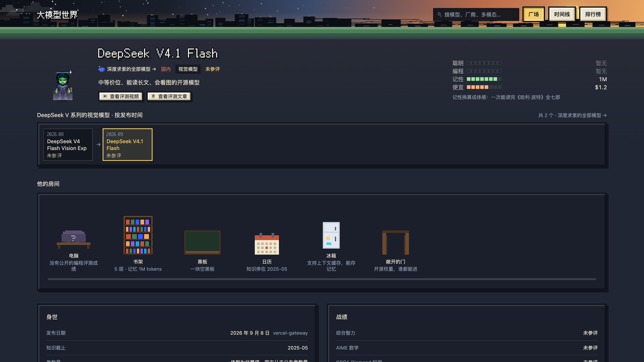Click the video play icon on 查看评测视频
The width and height of the screenshot is (644, 362).
point(105,96)
